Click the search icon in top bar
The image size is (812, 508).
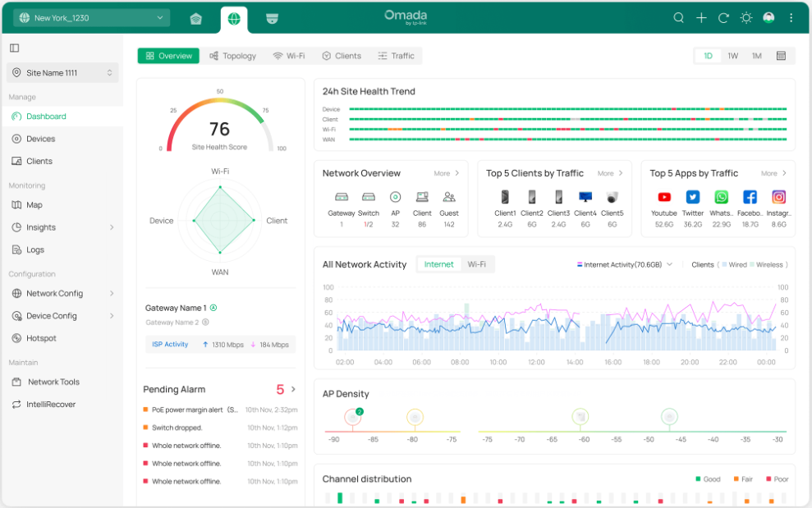[x=678, y=18]
